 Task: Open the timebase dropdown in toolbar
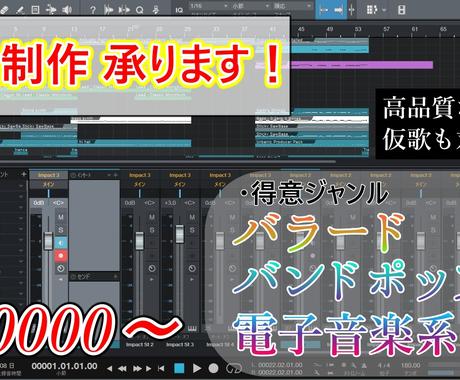(x=251, y=6)
